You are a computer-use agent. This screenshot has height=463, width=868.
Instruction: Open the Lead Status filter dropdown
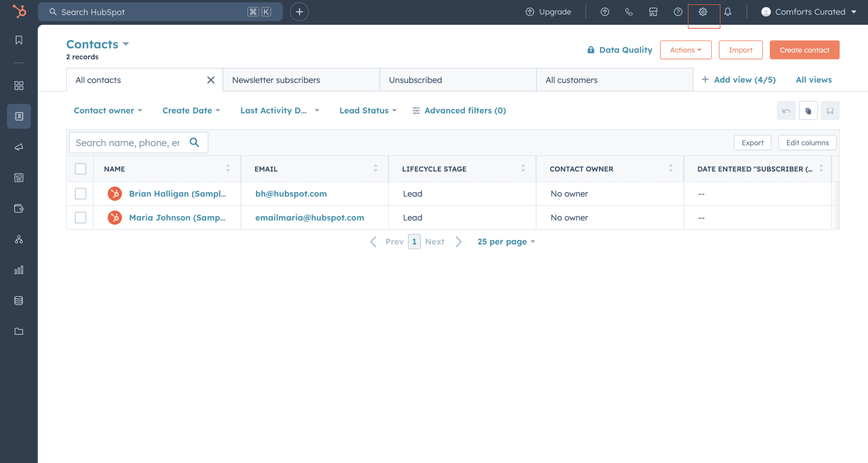(x=368, y=111)
